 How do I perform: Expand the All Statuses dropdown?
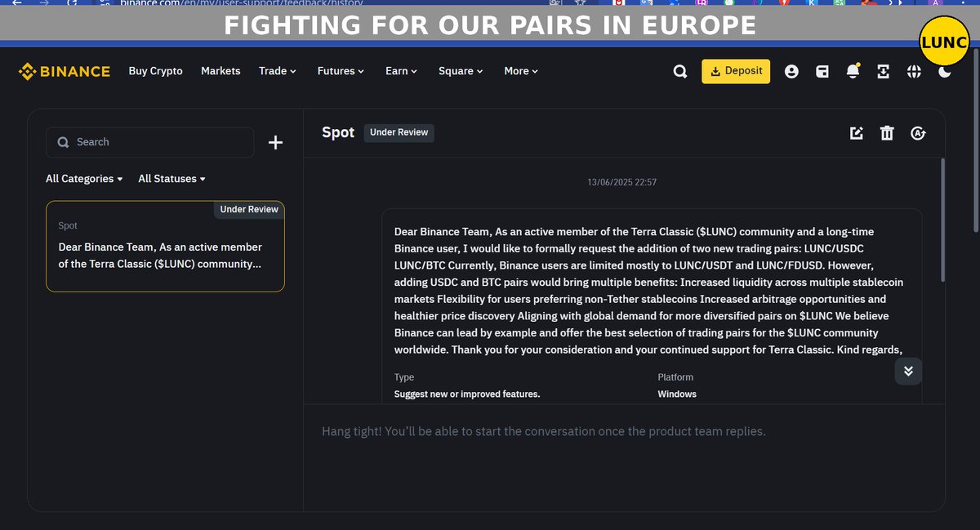point(171,179)
